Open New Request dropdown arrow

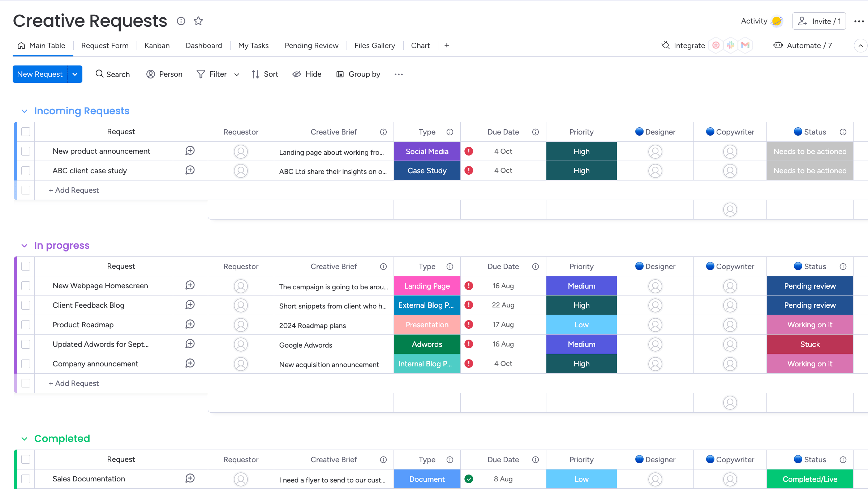(x=75, y=74)
